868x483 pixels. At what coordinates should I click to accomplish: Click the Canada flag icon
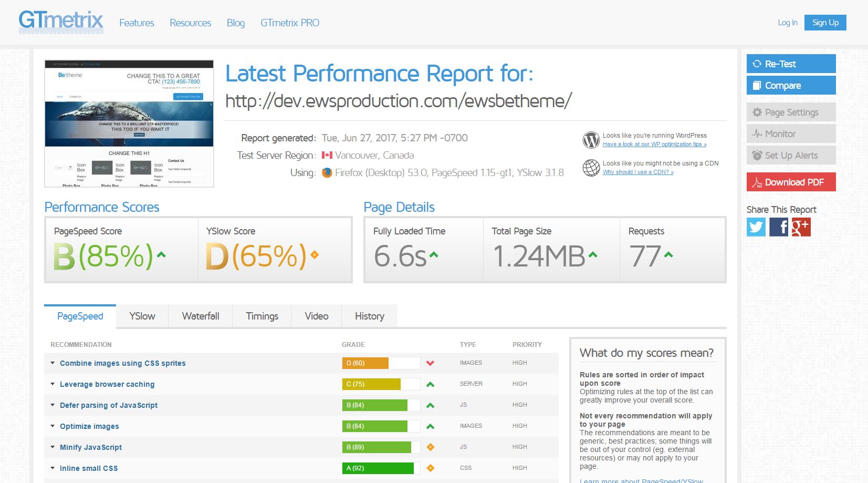pyautogui.click(x=327, y=155)
